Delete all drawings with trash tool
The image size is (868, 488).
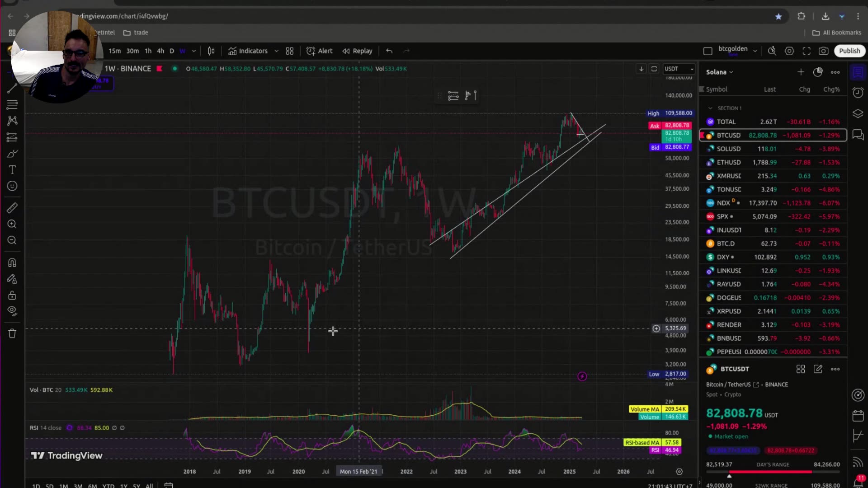[12, 333]
